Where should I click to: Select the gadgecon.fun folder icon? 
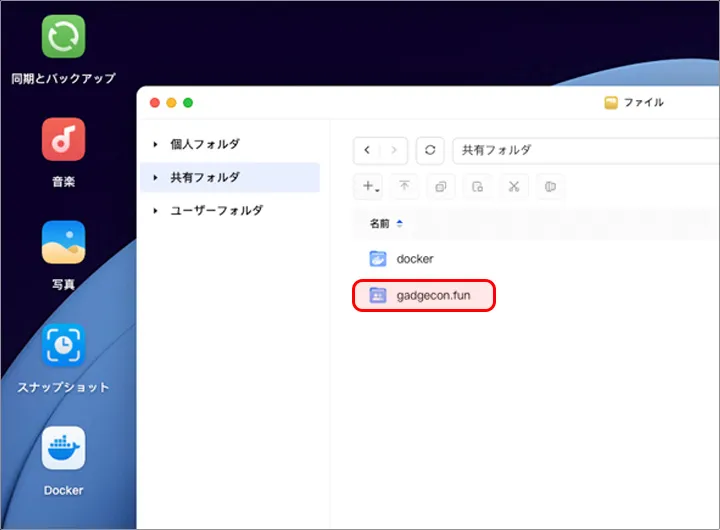[378, 295]
